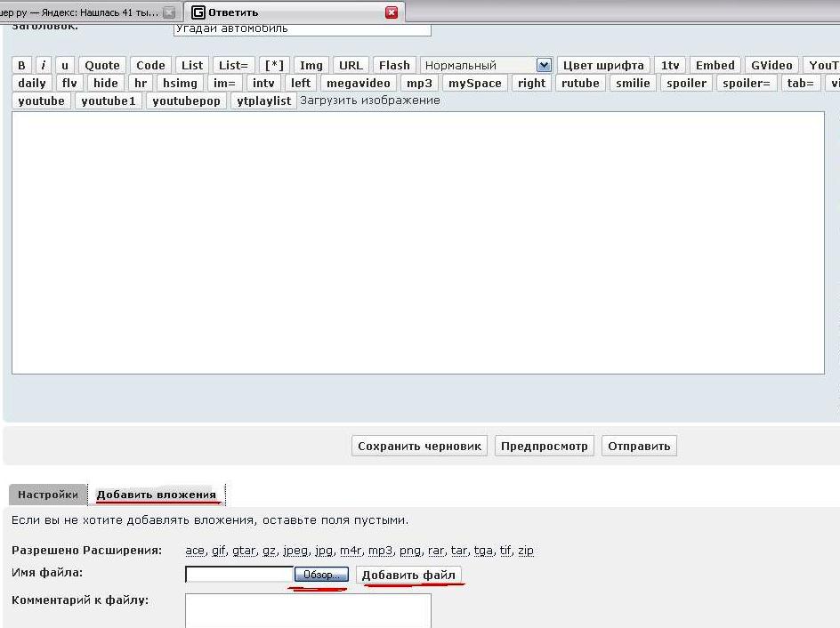Open the Цвет шрифта color picker
840x628 pixels.
click(603, 65)
